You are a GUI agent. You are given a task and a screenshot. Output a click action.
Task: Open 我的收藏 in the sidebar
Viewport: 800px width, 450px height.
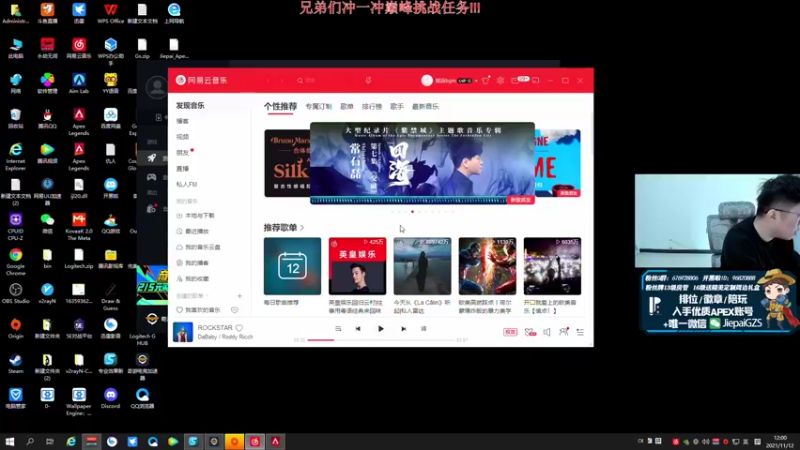tap(193, 279)
